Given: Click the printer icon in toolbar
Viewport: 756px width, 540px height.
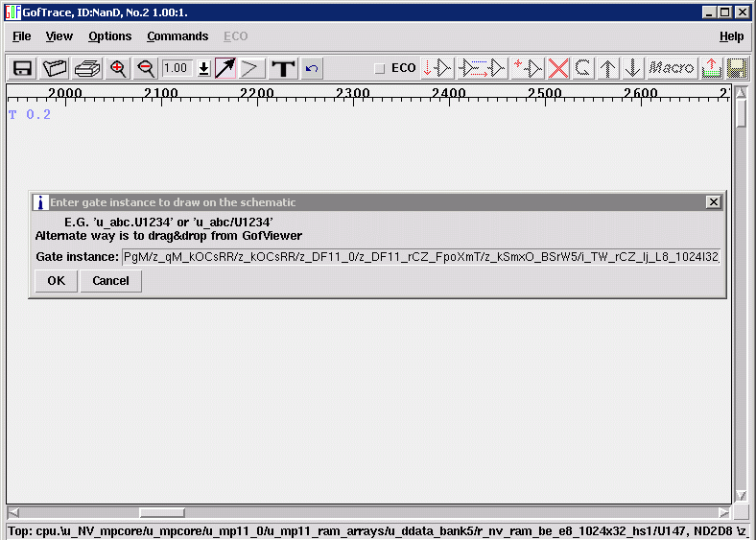Looking at the screenshot, I should [x=87, y=68].
